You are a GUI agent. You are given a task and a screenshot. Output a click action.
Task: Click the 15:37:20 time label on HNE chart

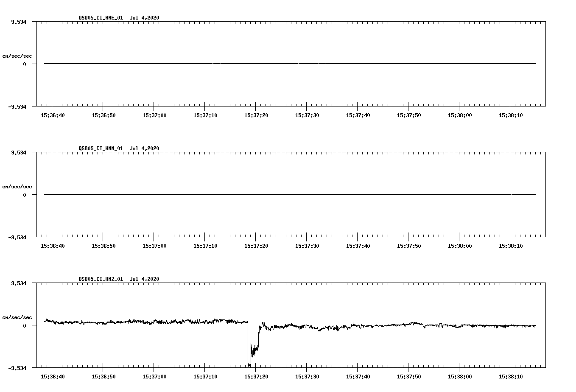pyautogui.click(x=256, y=115)
